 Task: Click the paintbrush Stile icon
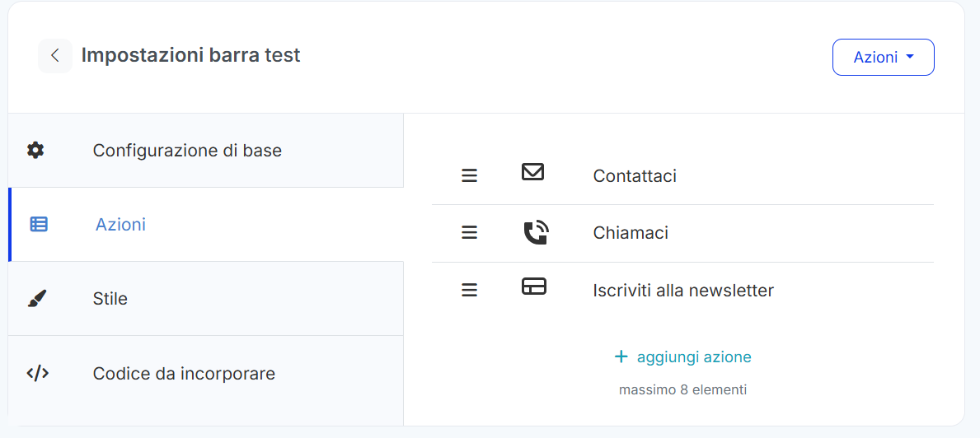37,298
